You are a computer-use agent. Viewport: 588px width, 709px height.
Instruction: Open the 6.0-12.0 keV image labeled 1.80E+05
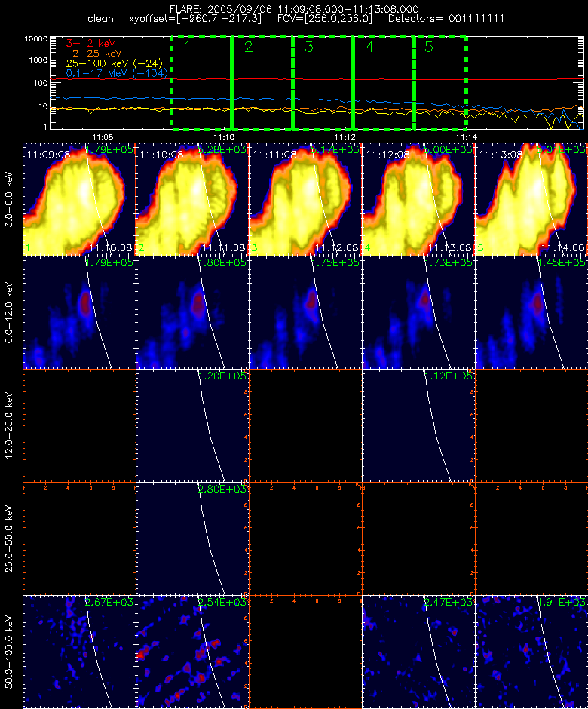point(192,312)
